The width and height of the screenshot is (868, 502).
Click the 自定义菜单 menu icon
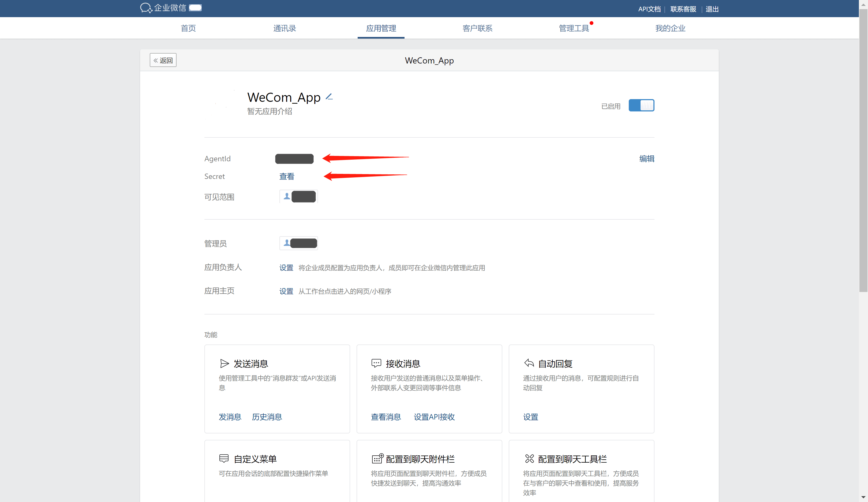point(224,458)
